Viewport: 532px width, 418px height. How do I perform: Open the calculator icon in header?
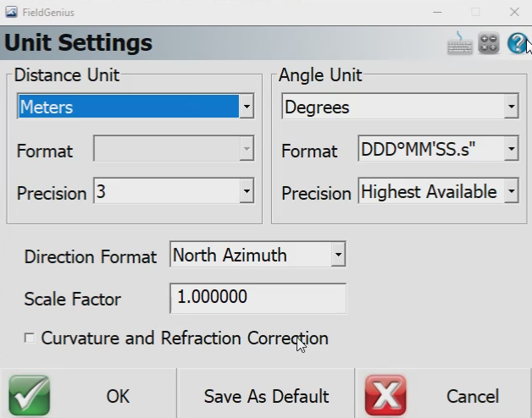click(x=489, y=43)
